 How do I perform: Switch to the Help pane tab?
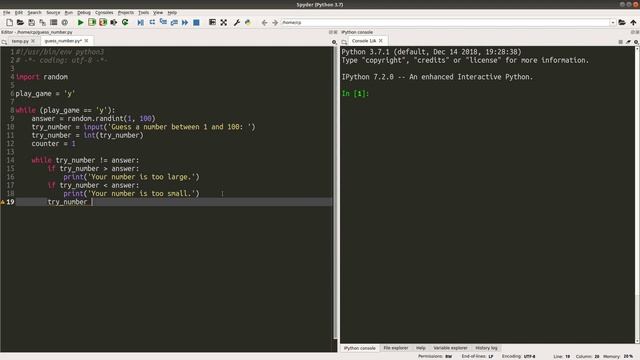(421, 348)
